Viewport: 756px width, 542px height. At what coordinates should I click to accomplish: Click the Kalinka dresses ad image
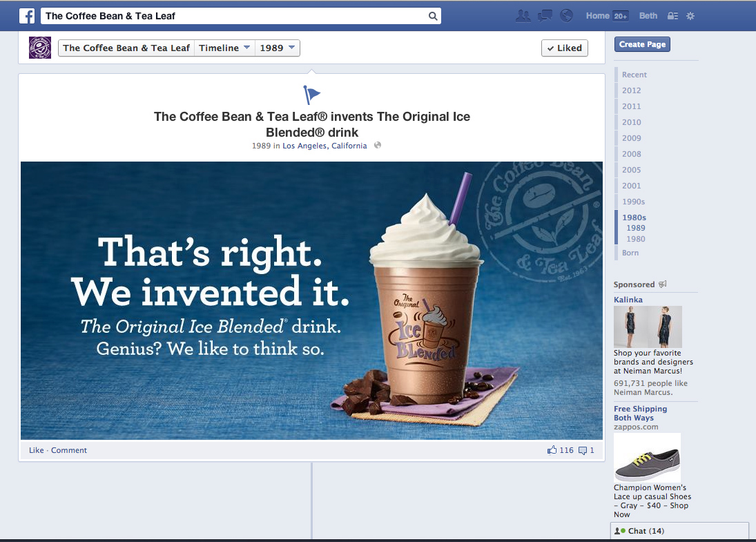click(648, 327)
